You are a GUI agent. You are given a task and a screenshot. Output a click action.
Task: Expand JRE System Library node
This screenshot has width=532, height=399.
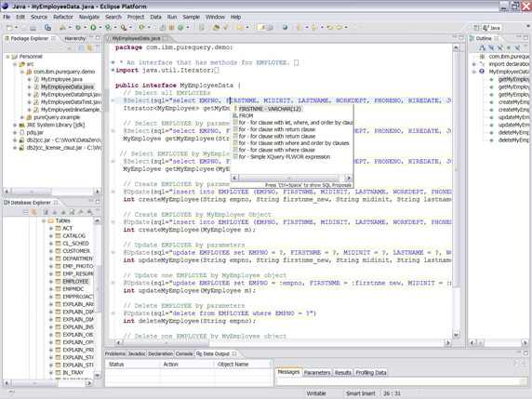coord(15,125)
